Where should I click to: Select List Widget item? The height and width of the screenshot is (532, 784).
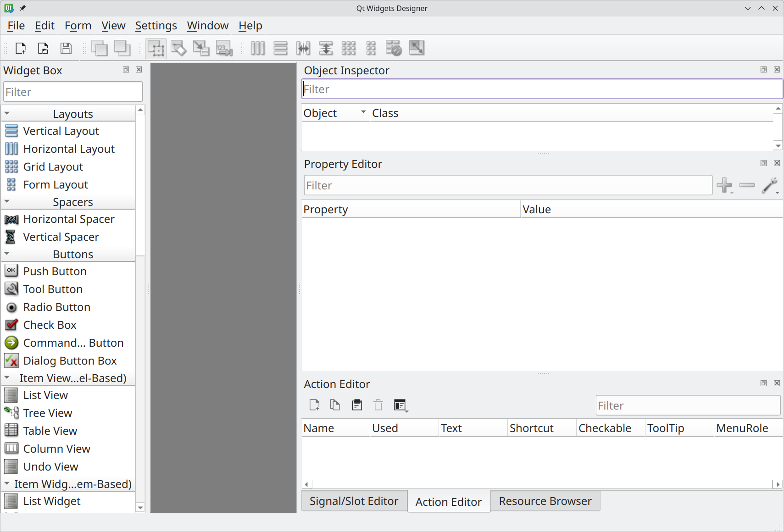pos(68,501)
